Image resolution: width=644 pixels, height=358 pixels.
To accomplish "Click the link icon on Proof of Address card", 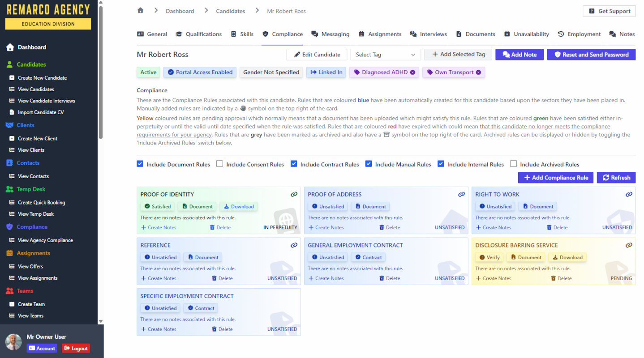I will pyautogui.click(x=461, y=194).
